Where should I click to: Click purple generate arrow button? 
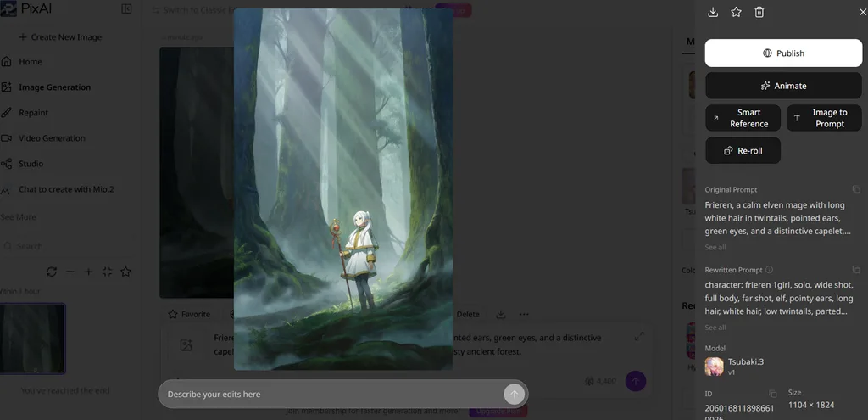point(636,381)
